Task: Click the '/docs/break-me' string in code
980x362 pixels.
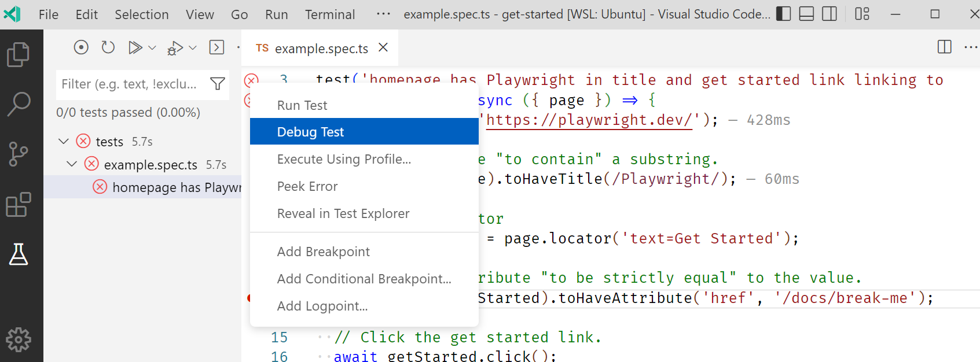Action: click(x=845, y=298)
